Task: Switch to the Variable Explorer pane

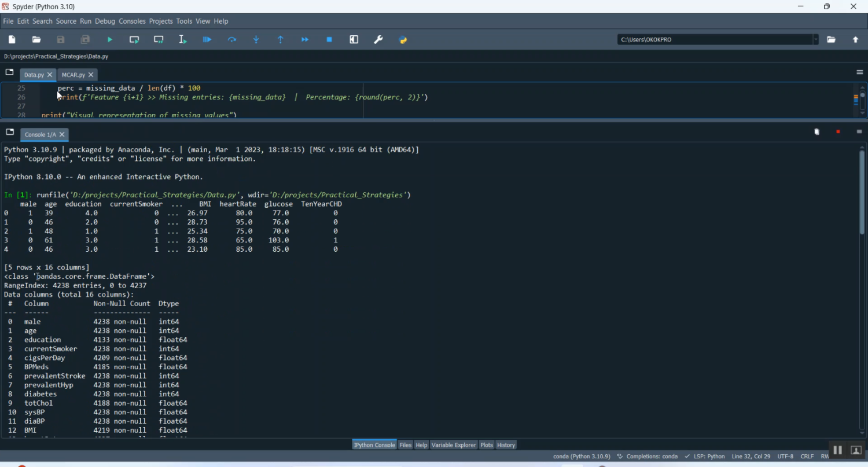Action: (x=454, y=445)
